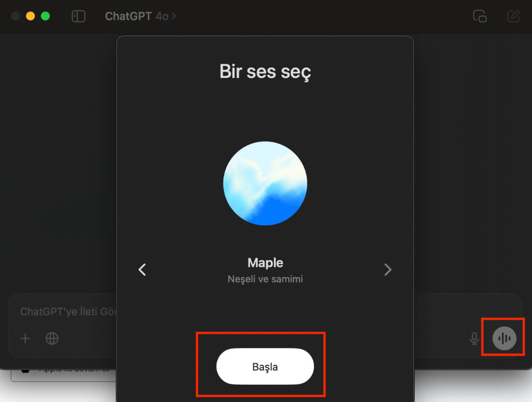
Task: Open the ChatGPT 4o model selector
Action: [x=140, y=16]
